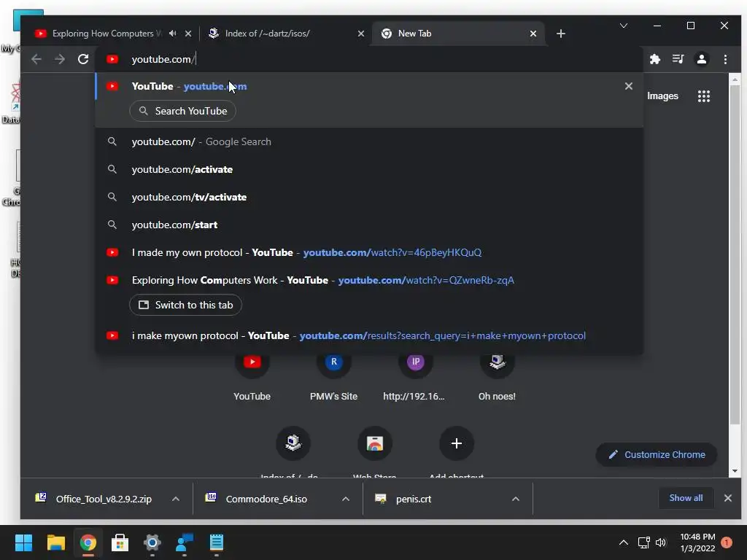Open the Extensions puzzle icon
This screenshot has height=560, width=747.
[x=655, y=59]
